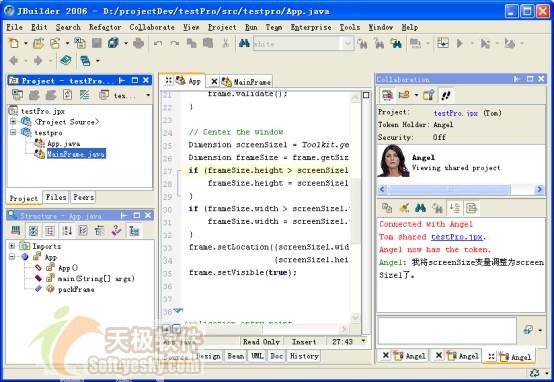Screen dimensions: 554x382
Task: Open the testPro.jpx link in Project field
Action: pos(456,113)
